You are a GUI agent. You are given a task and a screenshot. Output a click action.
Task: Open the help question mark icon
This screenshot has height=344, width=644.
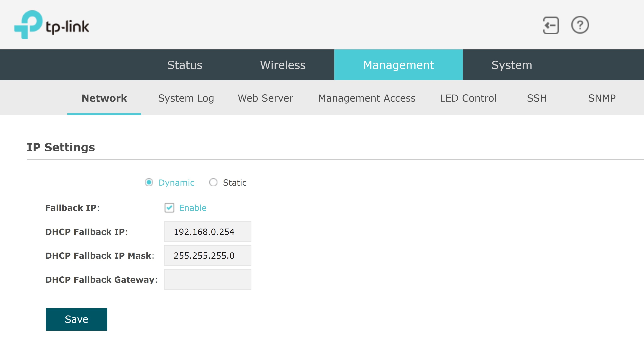pyautogui.click(x=580, y=25)
